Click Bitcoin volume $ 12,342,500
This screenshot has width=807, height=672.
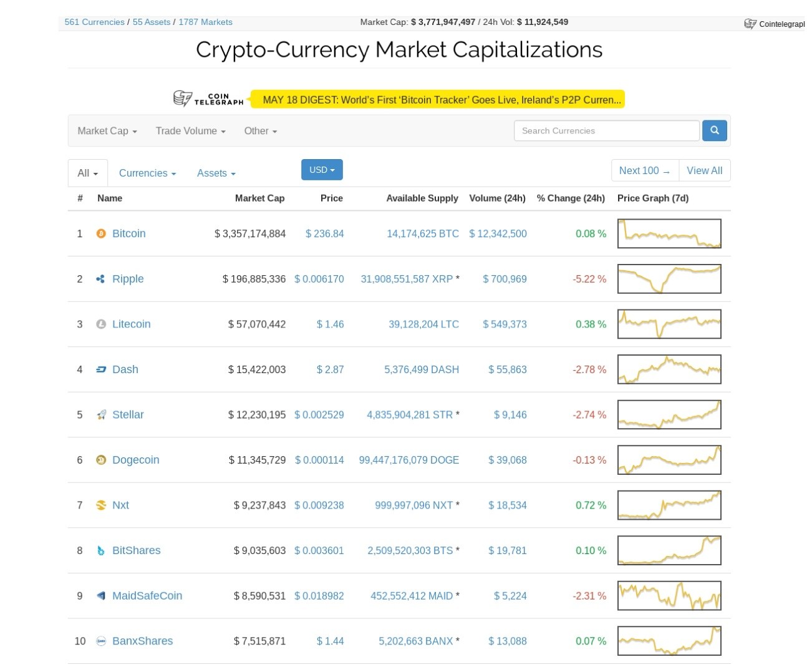498,233
